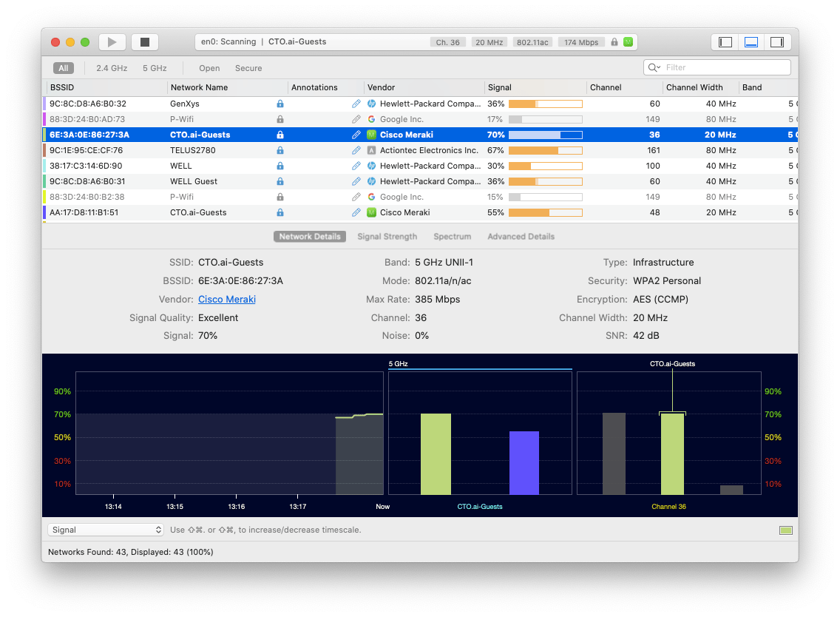This screenshot has width=840, height=617.
Task: Click the lock icon for TELUS2780 network
Action: point(280,150)
